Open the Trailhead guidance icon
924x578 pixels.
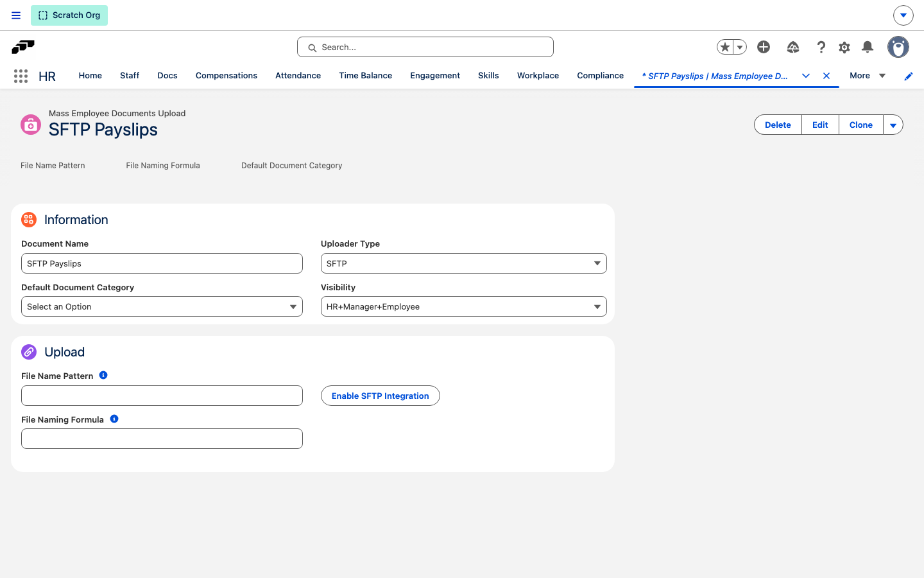pos(793,47)
